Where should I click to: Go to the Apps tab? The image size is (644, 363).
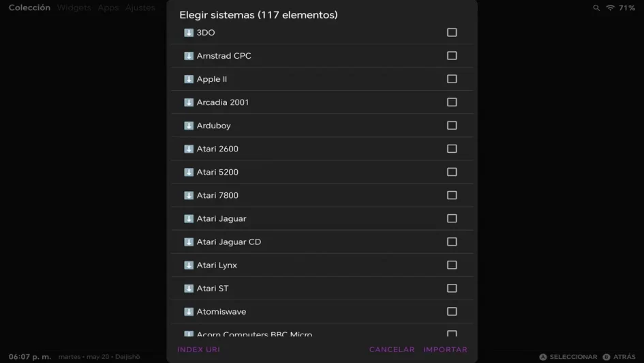tap(108, 8)
